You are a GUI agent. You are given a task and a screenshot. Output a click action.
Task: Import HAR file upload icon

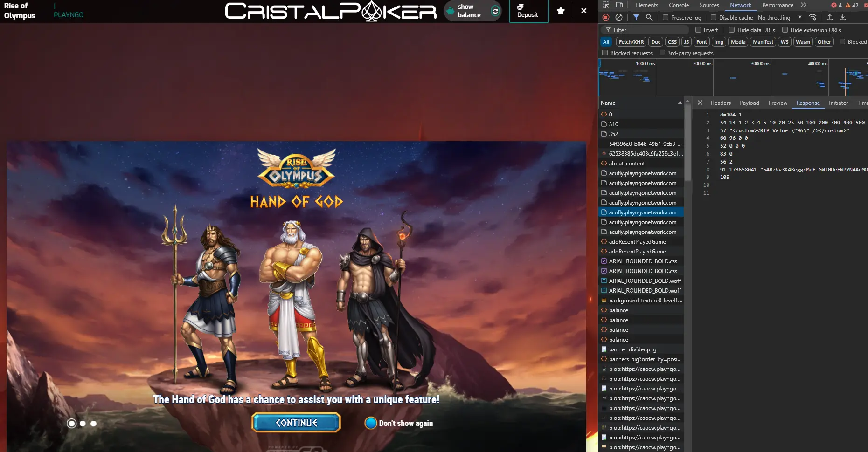pos(830,17)
